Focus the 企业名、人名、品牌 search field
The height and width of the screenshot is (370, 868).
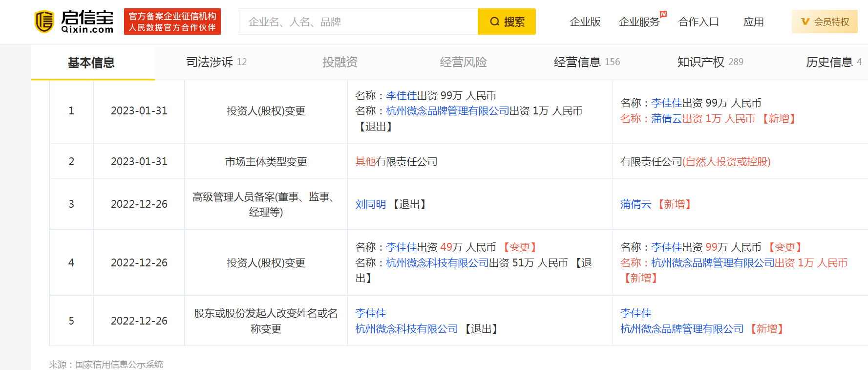[x=358, y=22]
